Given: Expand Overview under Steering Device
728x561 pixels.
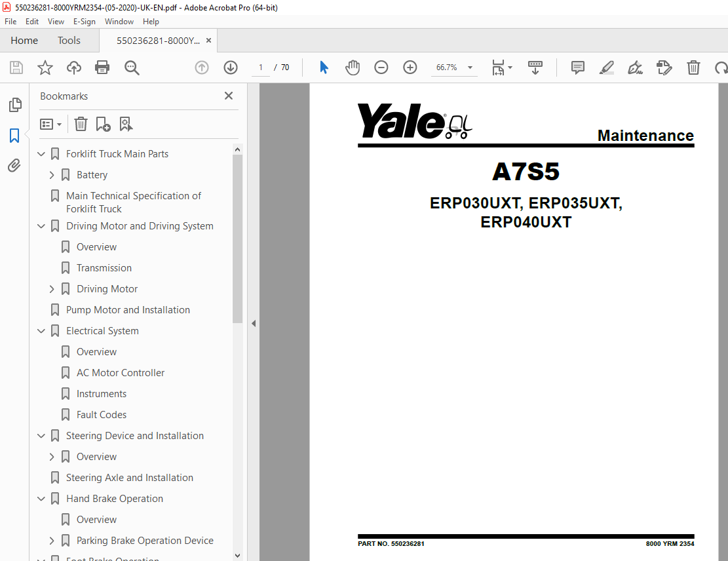Looking at the screenshot, I should [x=52, y=457].
